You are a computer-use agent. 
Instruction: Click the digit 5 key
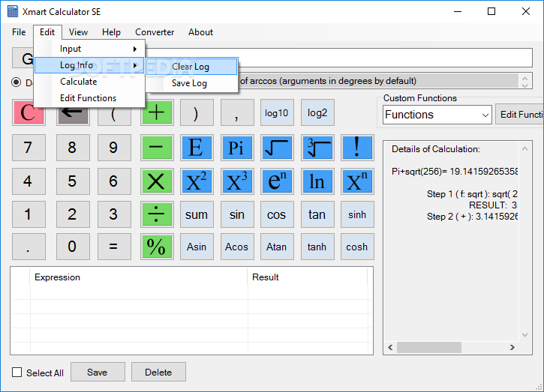[x=73, y=181]
